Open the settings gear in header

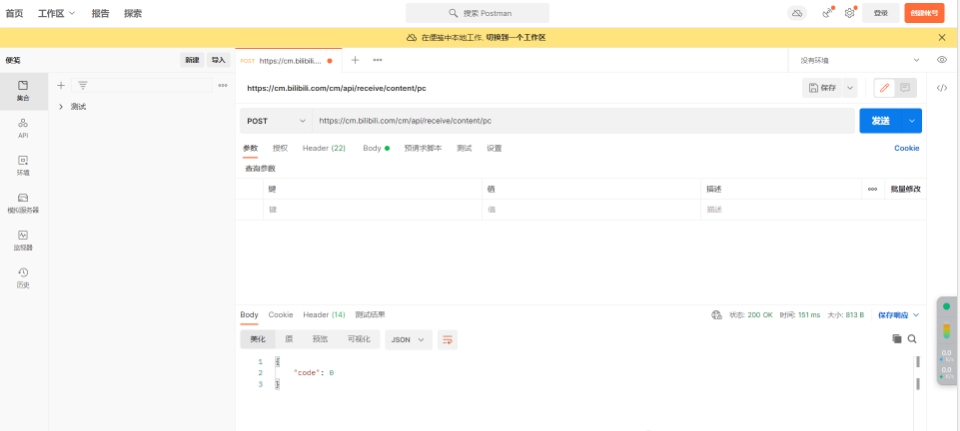[849, 13]
